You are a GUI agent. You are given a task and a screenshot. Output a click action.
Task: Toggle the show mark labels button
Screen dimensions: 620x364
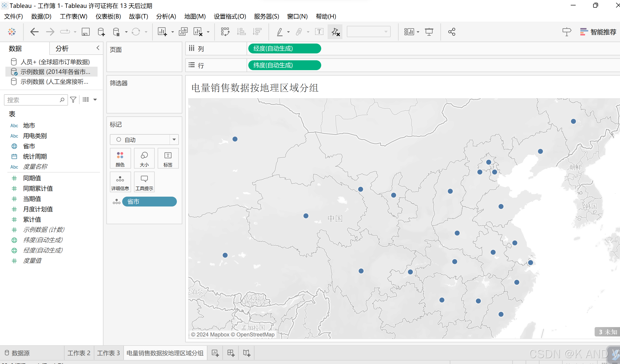pyautogui.click(x=319, y=32)
